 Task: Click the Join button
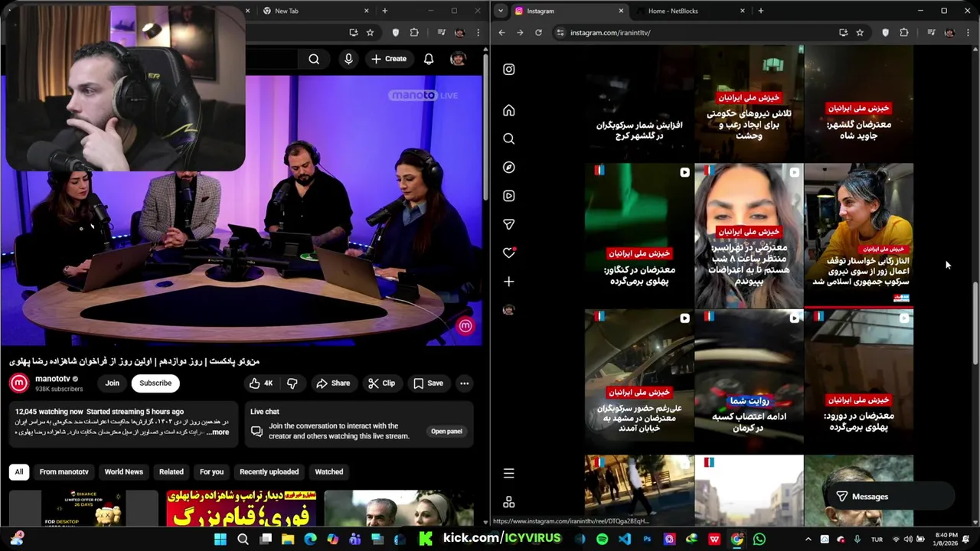pos(113,383)
